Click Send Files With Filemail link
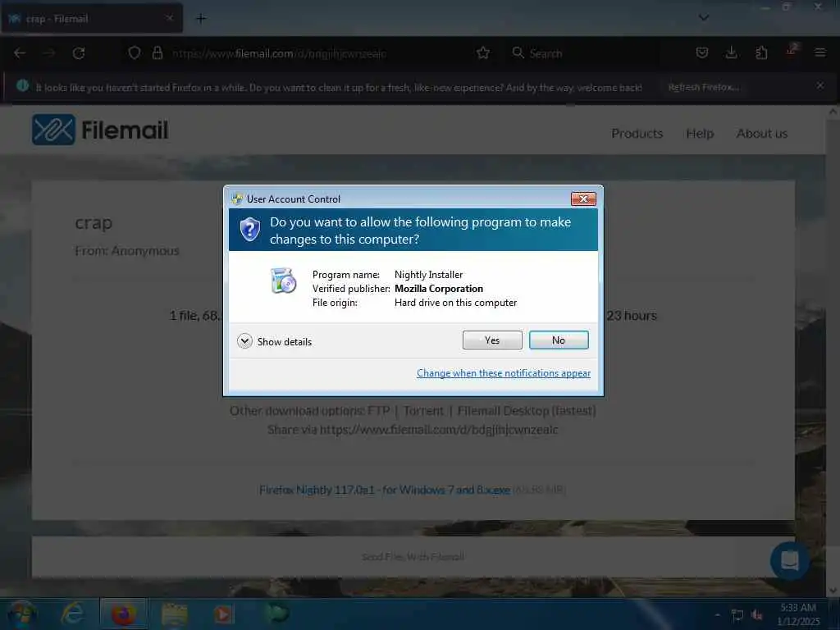 [413, 557]
